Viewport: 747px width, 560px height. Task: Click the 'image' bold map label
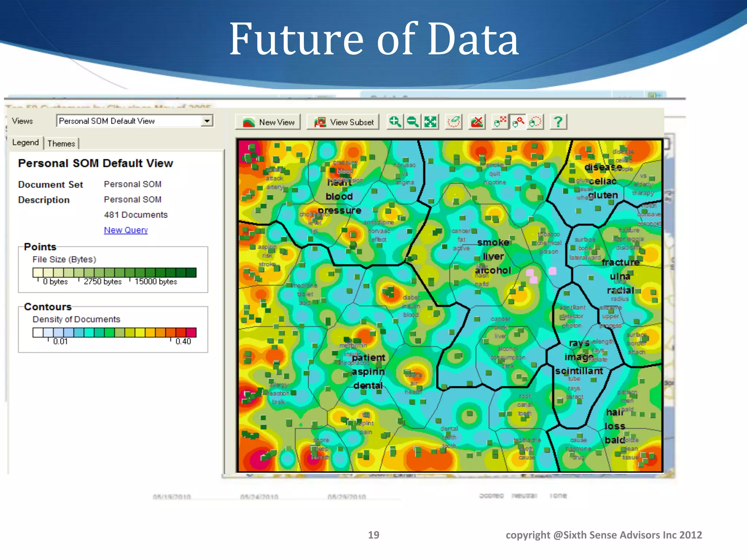tap(579, 357)
